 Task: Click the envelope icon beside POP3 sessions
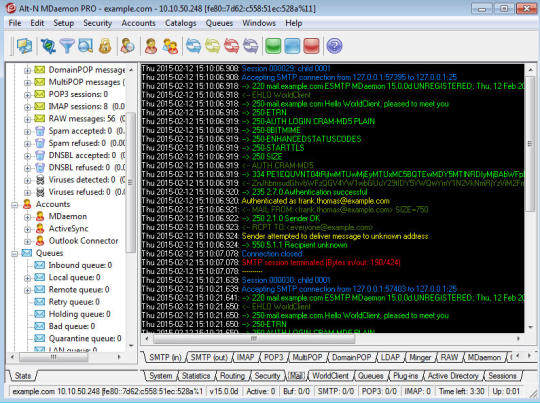tap(40, 94)
